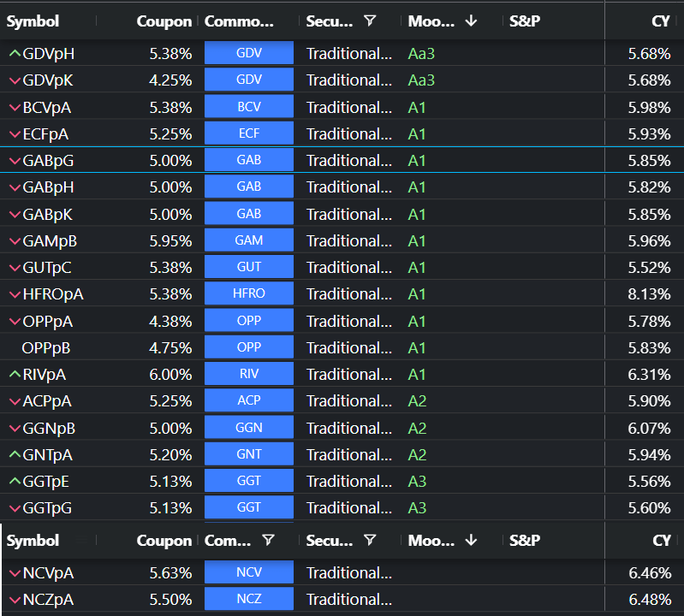Click the lower Coupon column header
The height and width of the screenshot is (616, 684).
tap(164, 541)
